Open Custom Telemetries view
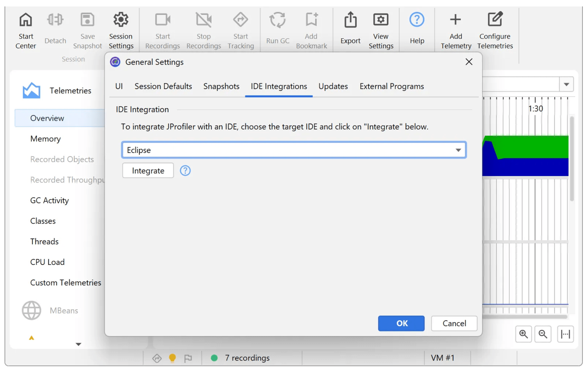 [x=66, y=283]
